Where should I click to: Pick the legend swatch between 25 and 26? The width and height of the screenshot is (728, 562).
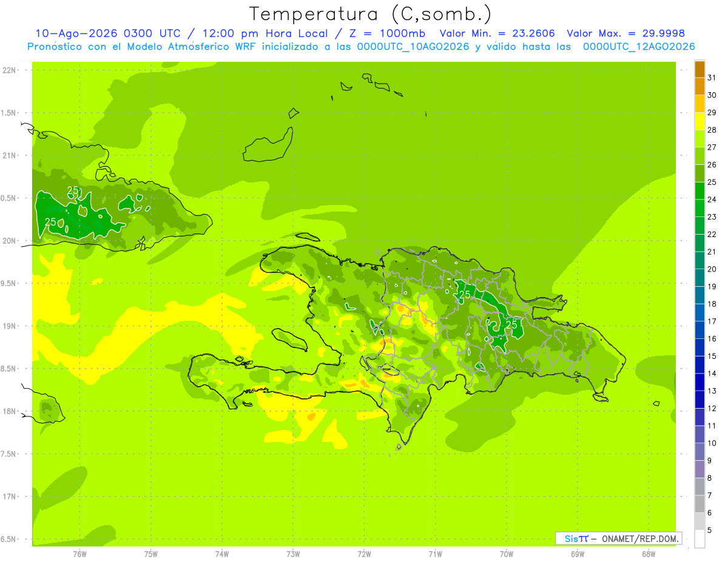click(x=699, y=173)
